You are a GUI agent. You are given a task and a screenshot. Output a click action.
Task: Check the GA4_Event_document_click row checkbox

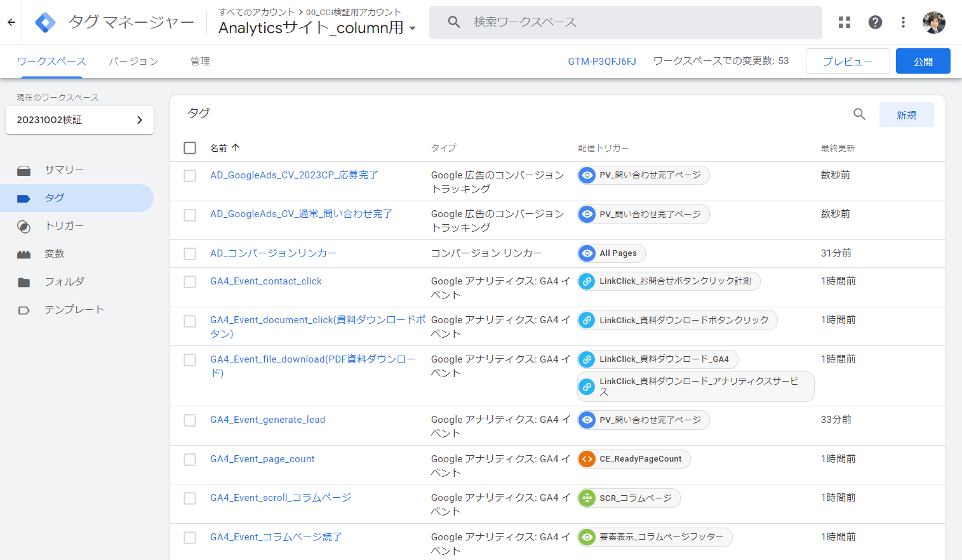pos(190,321)
